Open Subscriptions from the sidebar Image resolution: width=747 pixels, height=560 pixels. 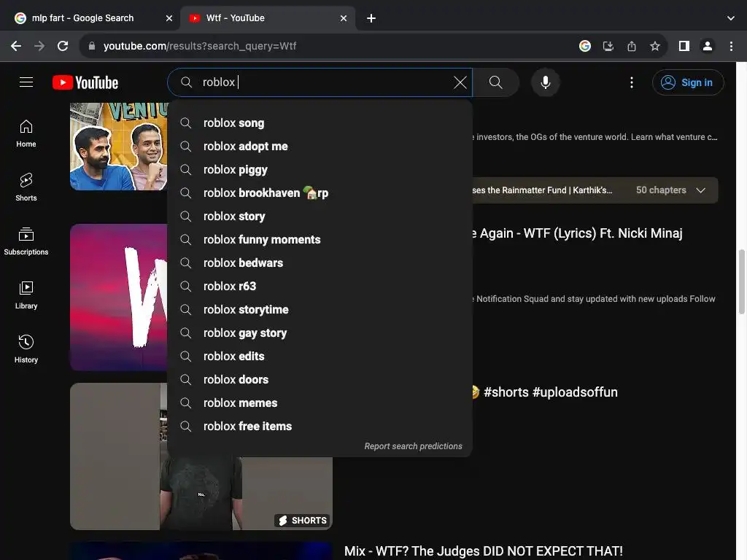tap(26, 241)
